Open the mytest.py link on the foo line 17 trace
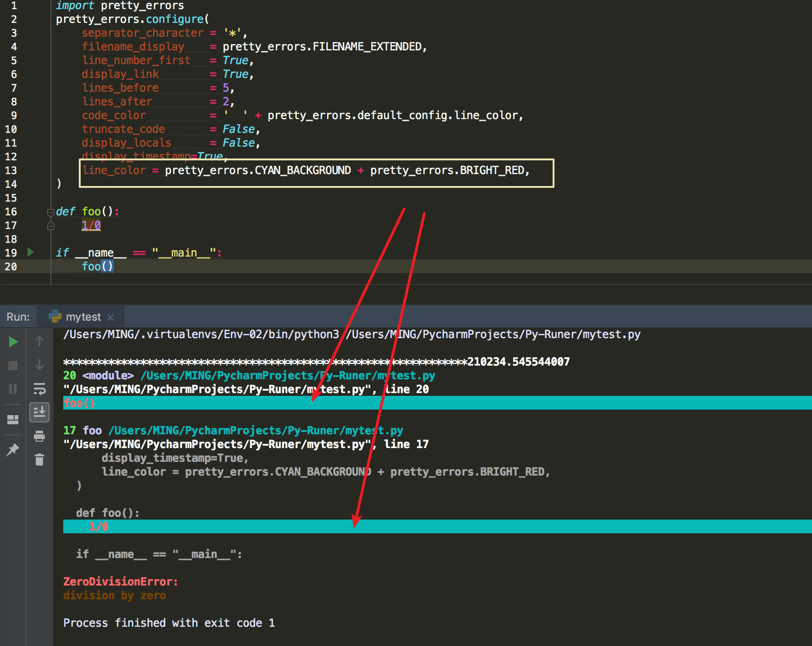Image resolution: width=812 pixels, height=646 pixels. (x=255, y=431)
